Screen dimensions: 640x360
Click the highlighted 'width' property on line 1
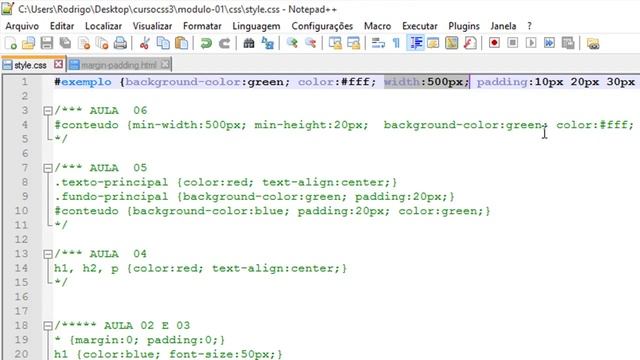(402, 82)
